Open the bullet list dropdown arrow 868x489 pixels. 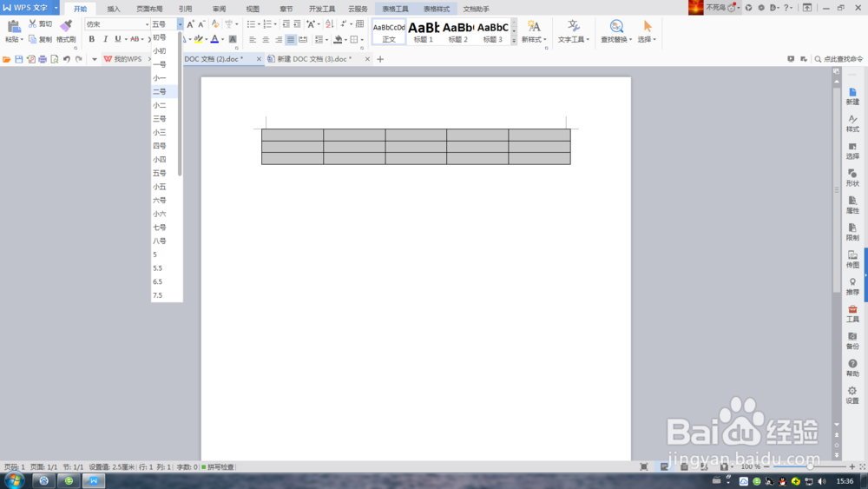point(259,24)
